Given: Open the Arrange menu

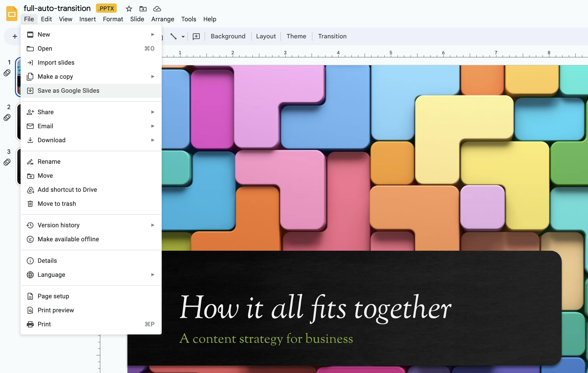Looking at the screenshot, I should tap(162, 19).
